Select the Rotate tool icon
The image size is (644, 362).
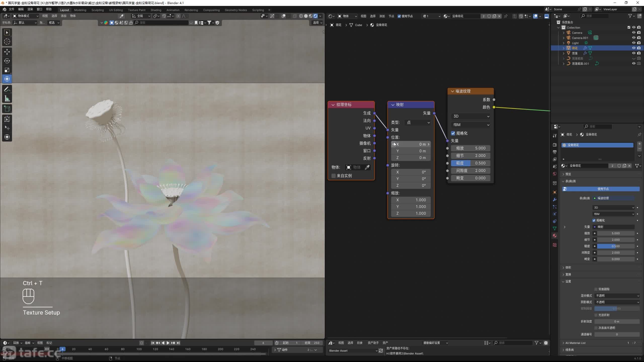pyautogui.click(x=7, y=61)
